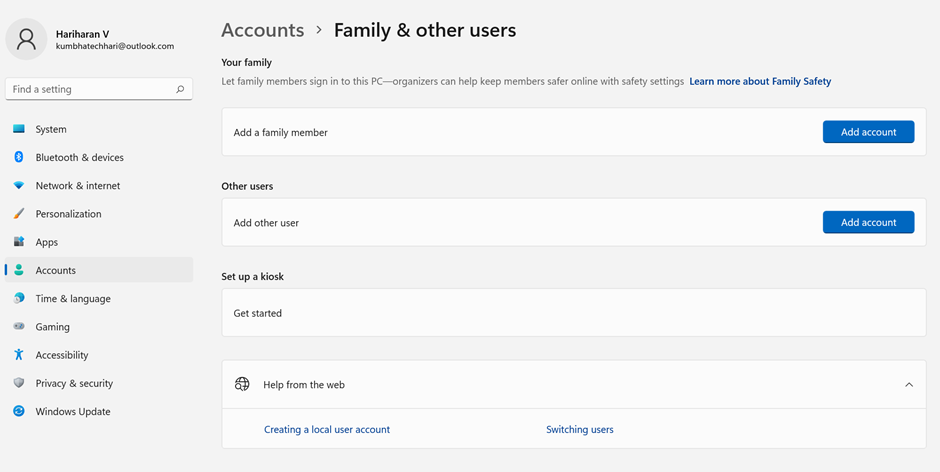Click the user profile avatar picture

click(x=26, y=39)
